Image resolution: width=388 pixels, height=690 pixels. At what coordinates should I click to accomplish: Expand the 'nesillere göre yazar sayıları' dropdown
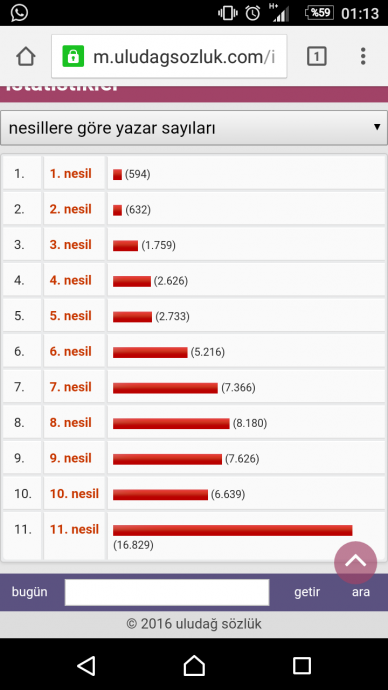pyautogui.click(x=194, y=128)
